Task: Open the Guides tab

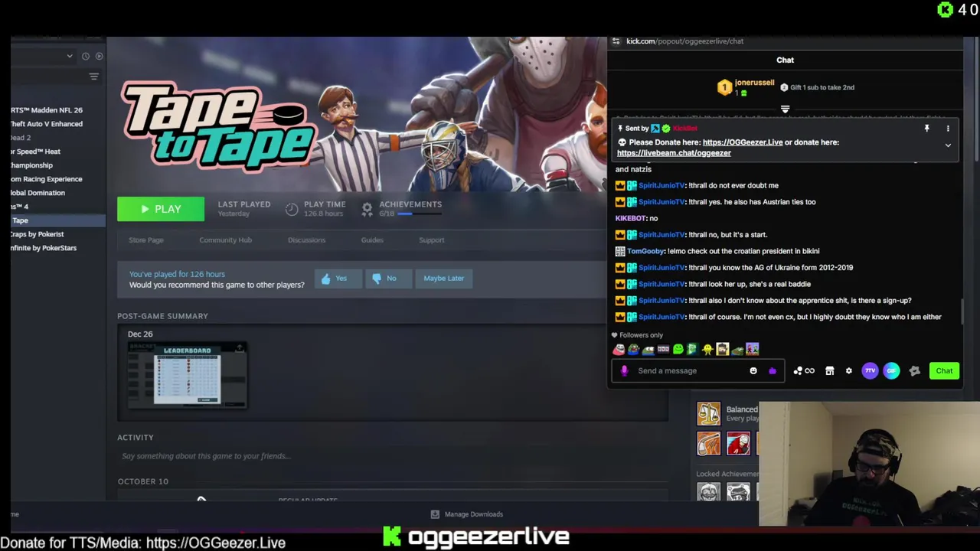Action: point(372,240)
